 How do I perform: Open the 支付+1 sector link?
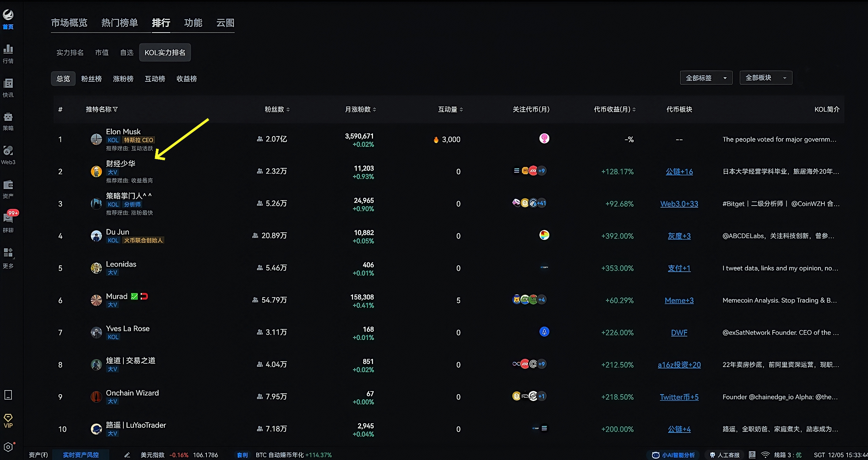(x=679, y=268)
